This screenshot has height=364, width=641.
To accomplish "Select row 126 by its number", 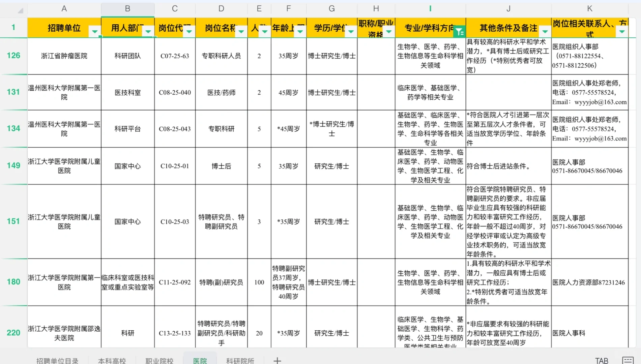I will point(13,56).
